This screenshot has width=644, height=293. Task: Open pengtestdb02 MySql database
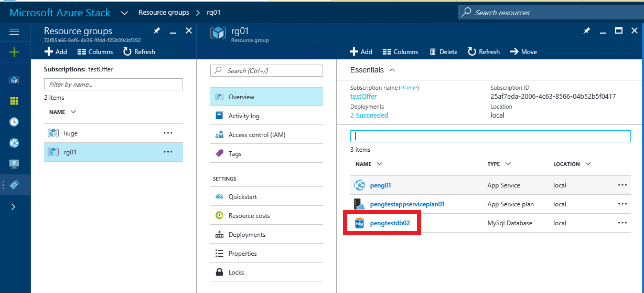click(x=390, y=223)
